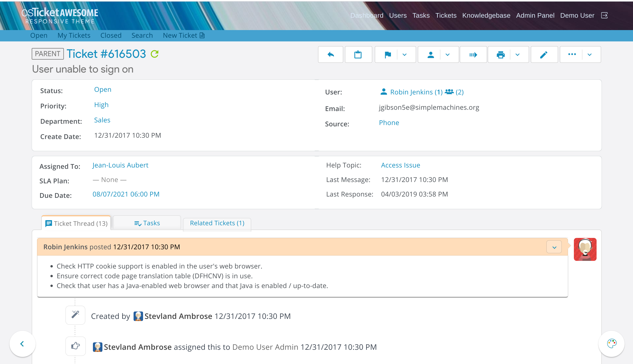This screenshot has height=364, width=633.
Task: Open the more actions dropdown arrow
Action: click(x=589, y=55)
